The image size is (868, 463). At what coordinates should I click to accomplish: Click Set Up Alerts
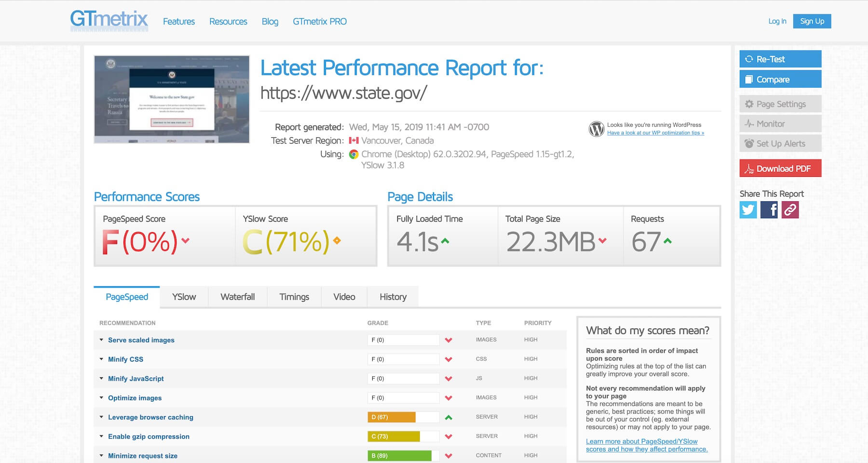click(x=780, y=144)
